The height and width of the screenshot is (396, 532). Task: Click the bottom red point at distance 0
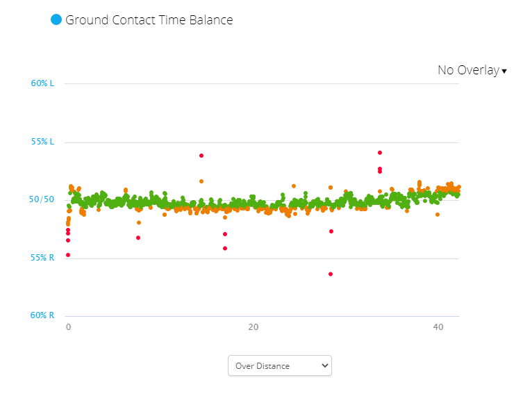[68, 255]
